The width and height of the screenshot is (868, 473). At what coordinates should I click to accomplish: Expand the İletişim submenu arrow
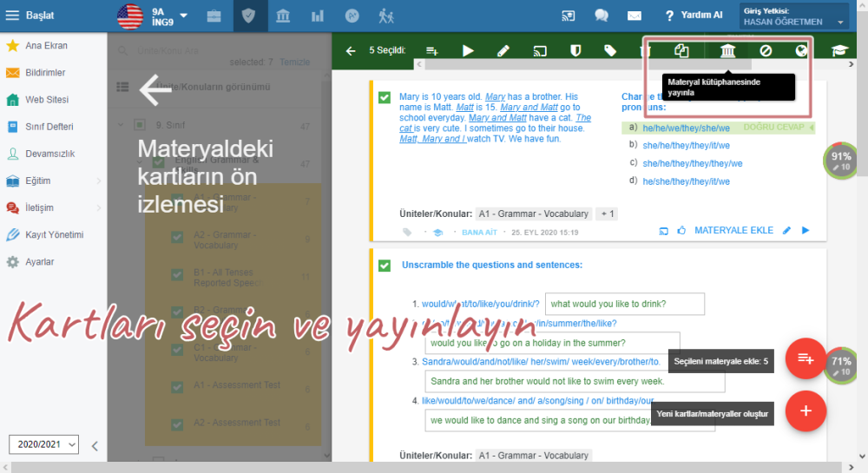[x=99, y=208]
